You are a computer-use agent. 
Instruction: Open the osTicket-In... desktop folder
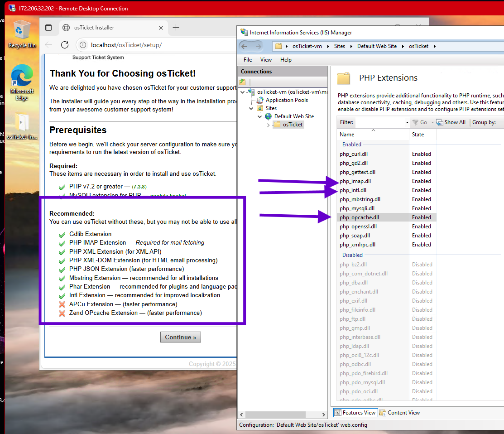(22, 126)
